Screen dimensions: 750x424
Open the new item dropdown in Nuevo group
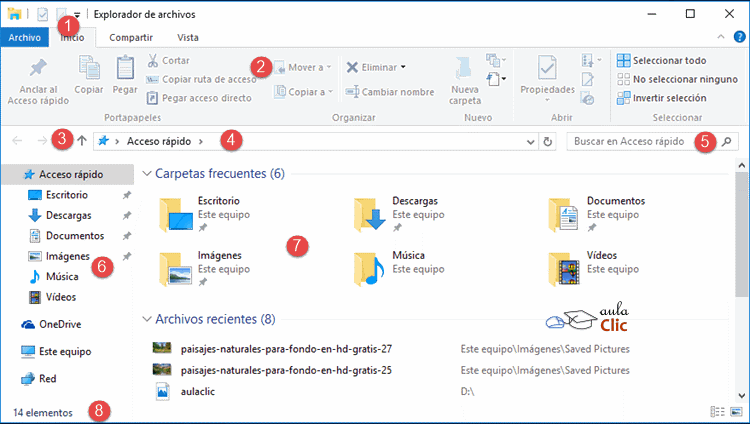pos(496,60)
